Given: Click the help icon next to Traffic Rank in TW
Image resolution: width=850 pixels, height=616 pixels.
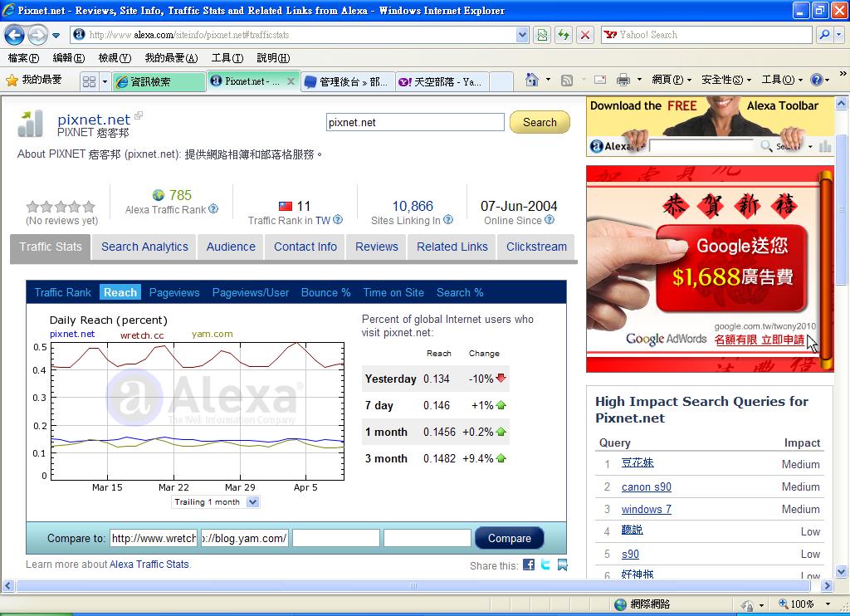Looking at the screenshot, I should pyautogui.click(x=338, y=220).
